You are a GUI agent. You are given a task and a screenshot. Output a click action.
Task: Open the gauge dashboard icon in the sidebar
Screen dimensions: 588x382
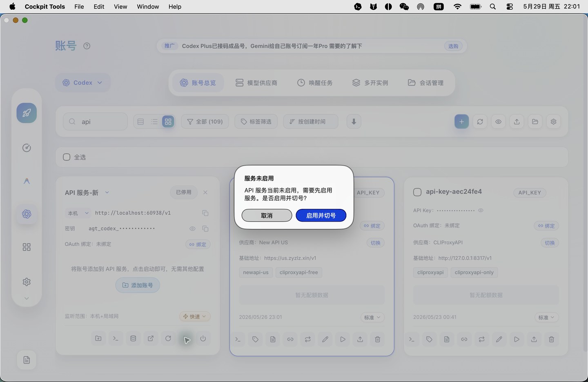pyautogui.click(x=27, y=148)
